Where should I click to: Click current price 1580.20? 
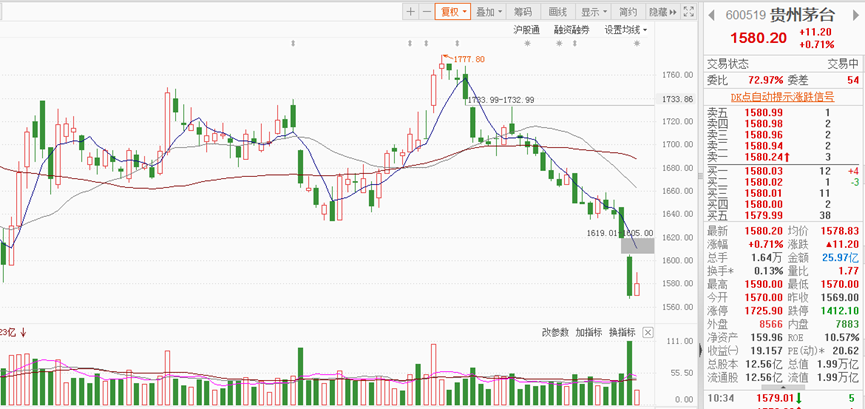click(x=761, y=38)
